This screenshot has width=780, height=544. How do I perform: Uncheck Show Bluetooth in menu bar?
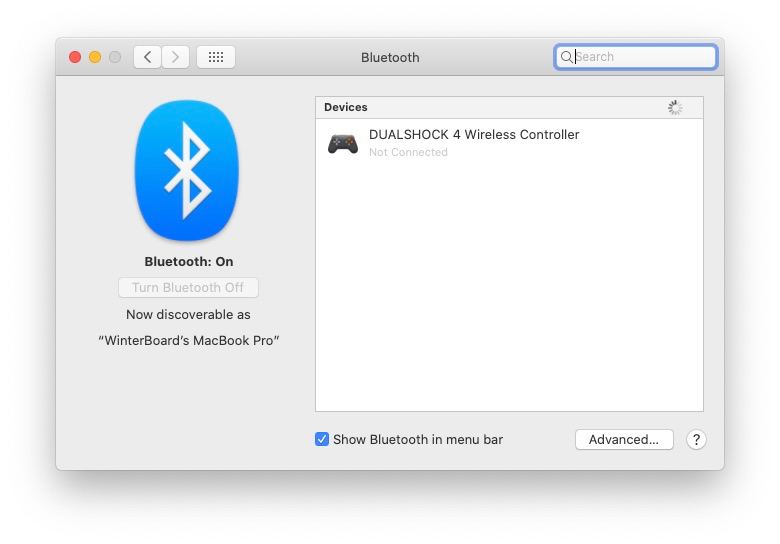[322, 439]
